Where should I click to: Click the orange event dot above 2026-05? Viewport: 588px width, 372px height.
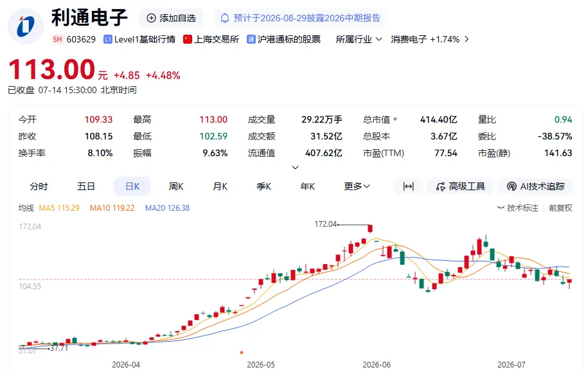pos(242,353)
